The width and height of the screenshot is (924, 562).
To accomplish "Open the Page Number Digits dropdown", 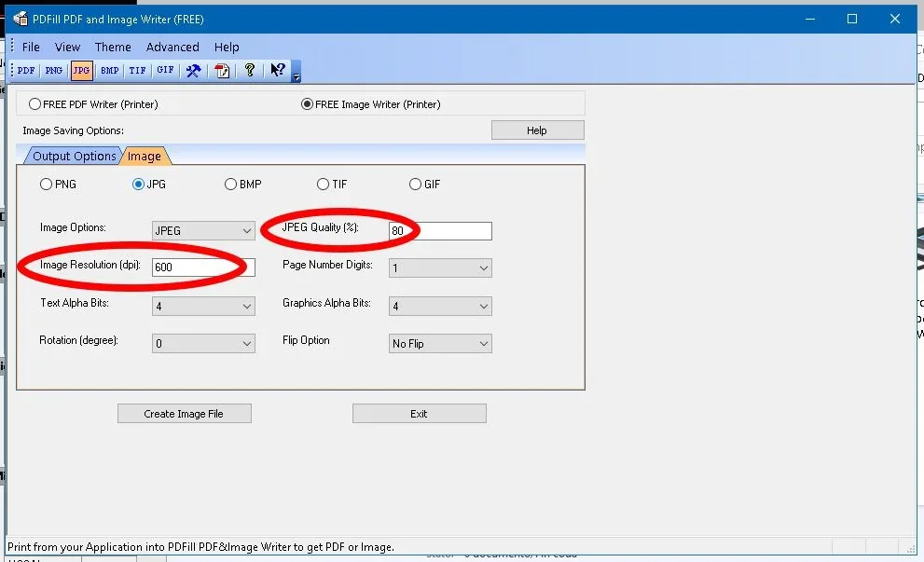I will [x=440, y=268].
